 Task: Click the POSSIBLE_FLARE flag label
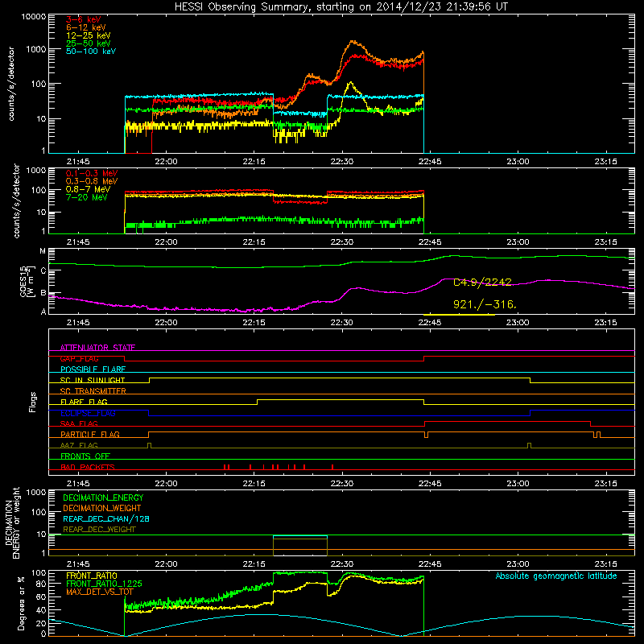pyautogui.click(x=93, y=369)
